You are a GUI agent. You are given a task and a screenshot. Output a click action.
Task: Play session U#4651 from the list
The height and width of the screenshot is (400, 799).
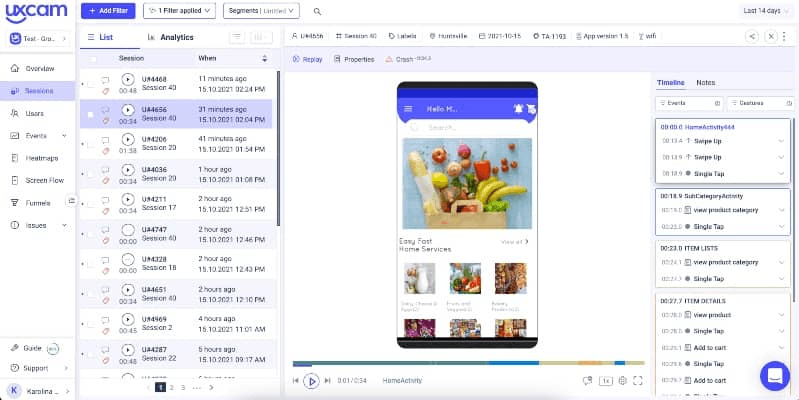point(128,290)
